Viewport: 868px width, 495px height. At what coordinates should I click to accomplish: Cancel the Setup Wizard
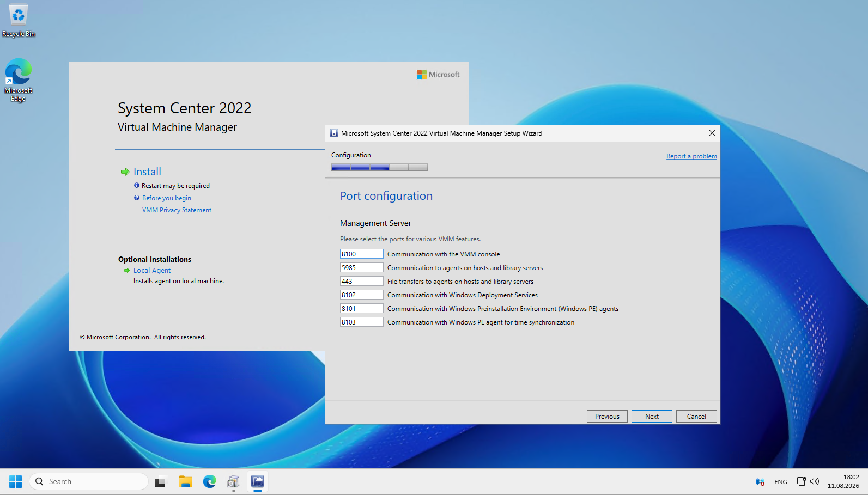coord(696,416)
